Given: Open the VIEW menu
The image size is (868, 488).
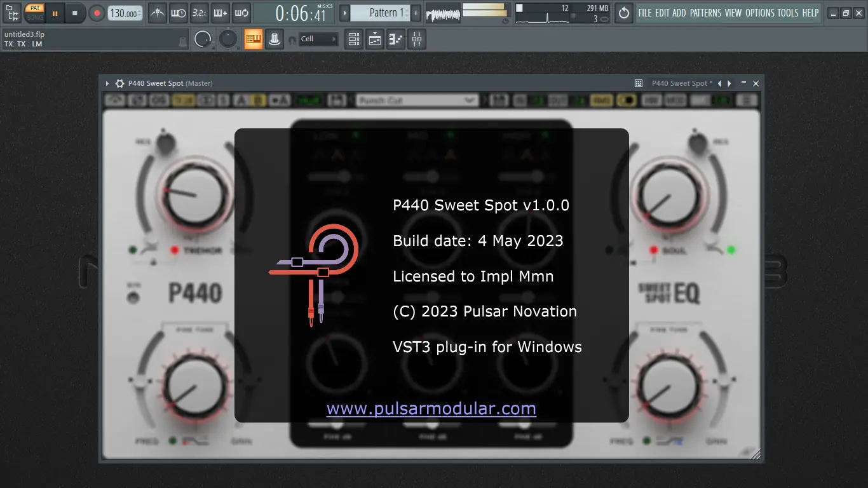Looking at the screenshot, I should coord(733,13).
